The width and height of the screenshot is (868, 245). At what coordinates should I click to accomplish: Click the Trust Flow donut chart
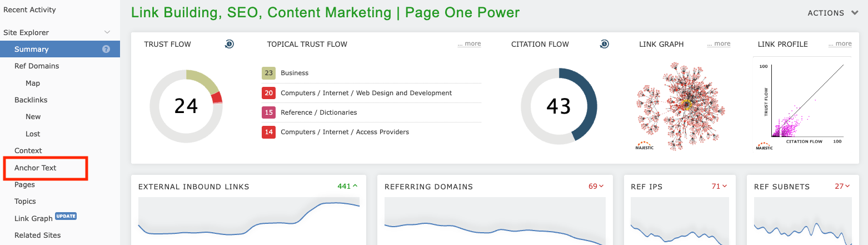[186, 106]
